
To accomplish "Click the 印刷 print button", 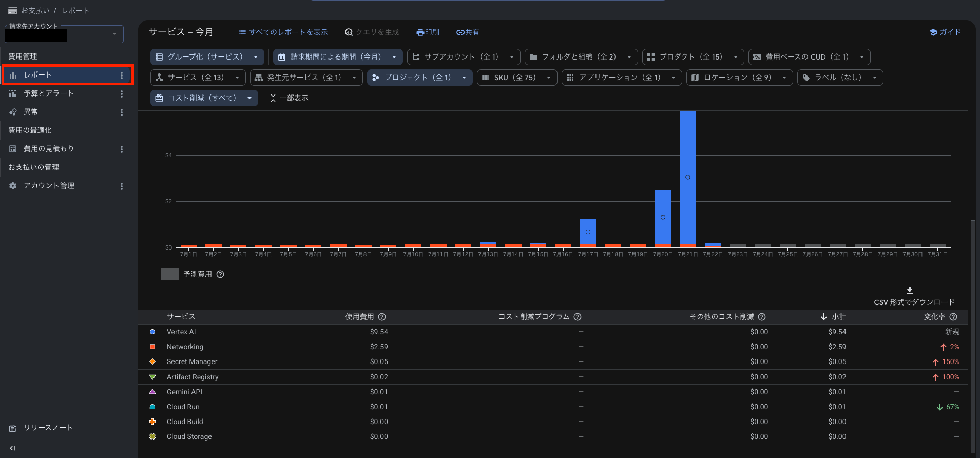I will coord(428,32).
